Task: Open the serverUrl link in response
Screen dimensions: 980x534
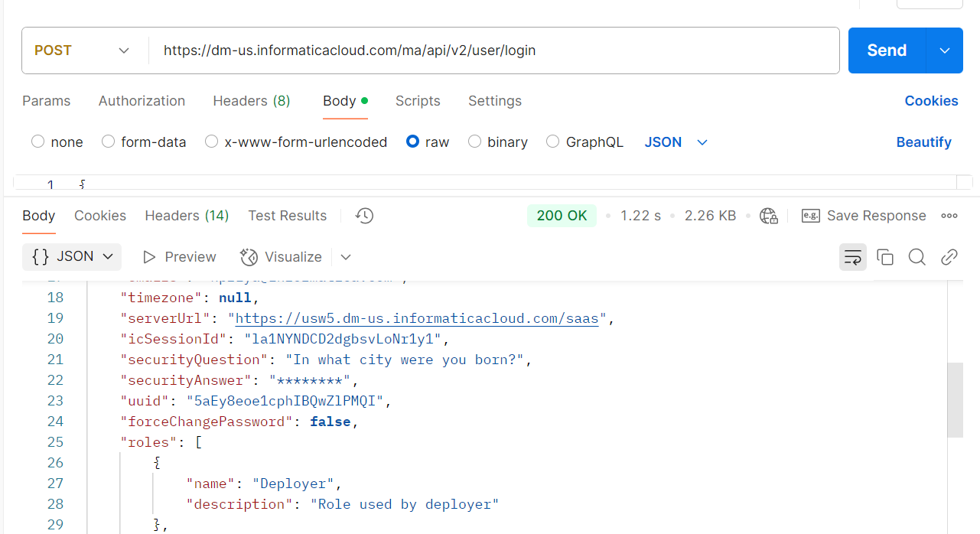Action: (x=417, y=318)
